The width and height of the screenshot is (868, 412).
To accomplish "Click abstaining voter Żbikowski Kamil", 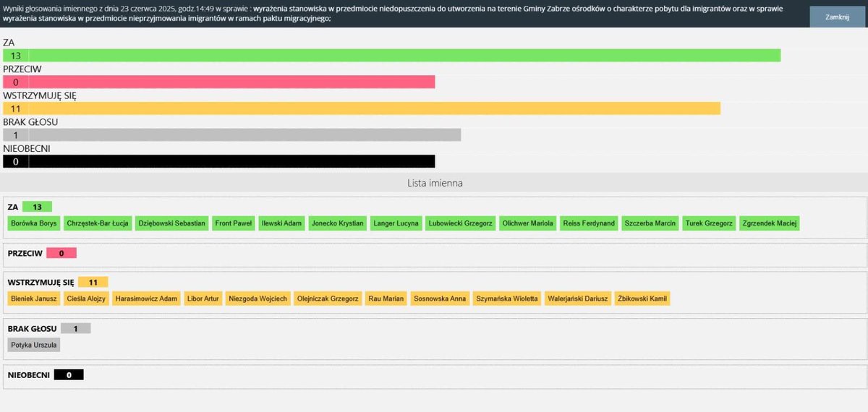I will 642,299.
